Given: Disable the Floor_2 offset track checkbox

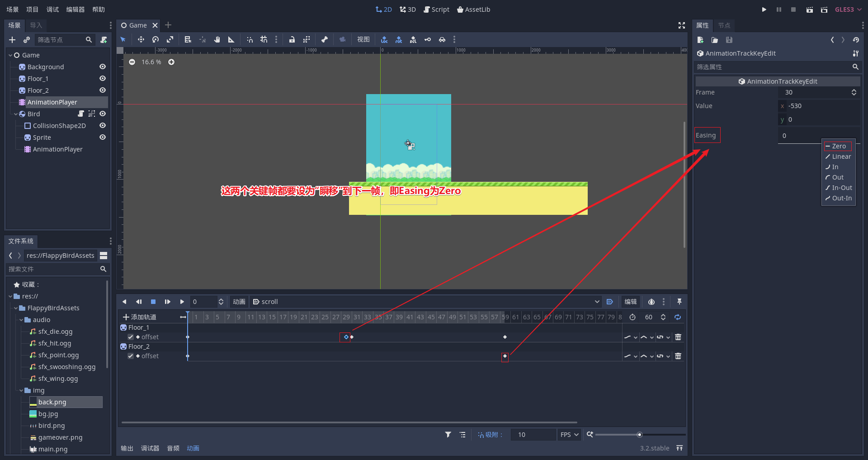Looking at the screenshot, I should click(x=131, y=356).
